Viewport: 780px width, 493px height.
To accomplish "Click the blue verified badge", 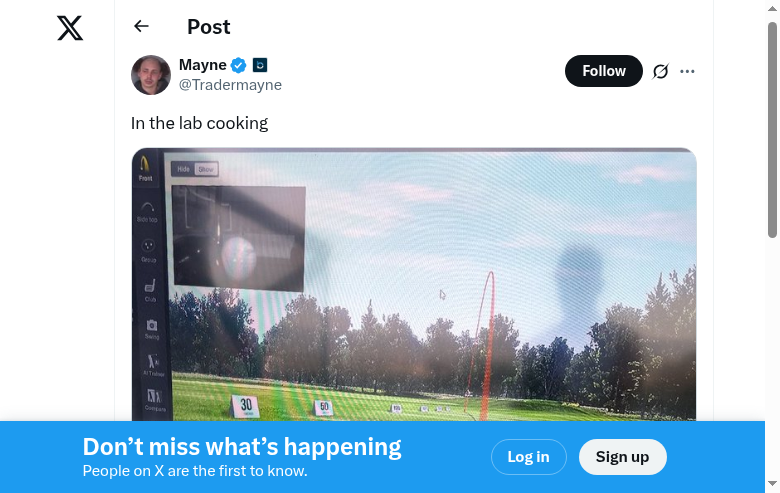I will tap(239, 65).
